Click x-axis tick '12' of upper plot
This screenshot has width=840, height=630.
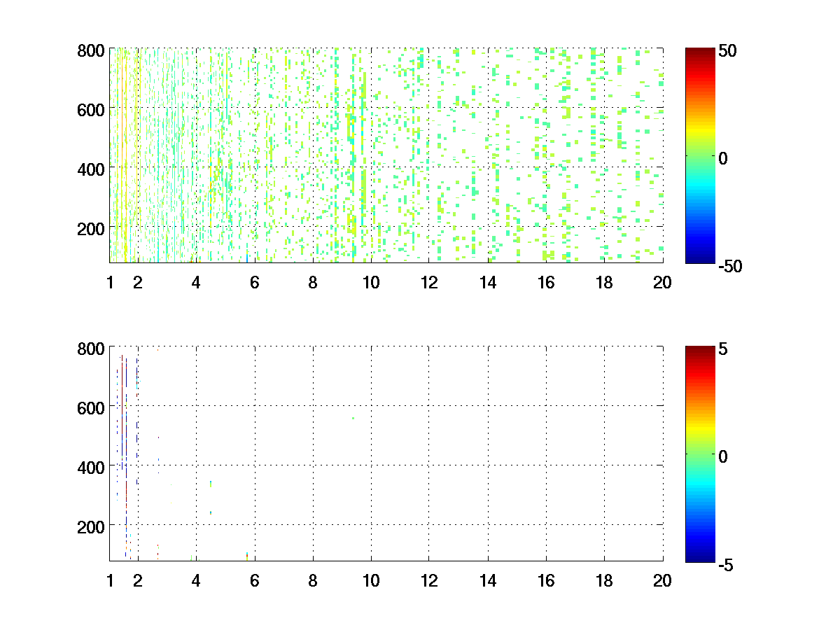[429, 283]
